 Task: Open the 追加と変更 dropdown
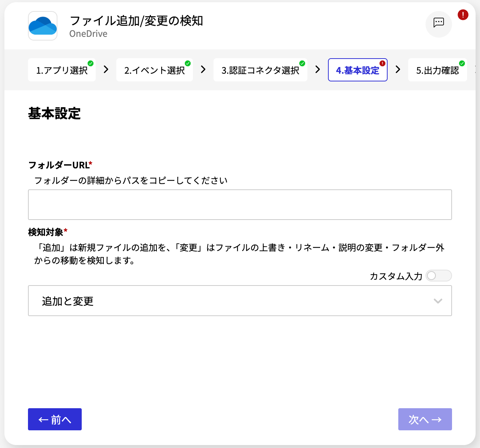(240, 301)
